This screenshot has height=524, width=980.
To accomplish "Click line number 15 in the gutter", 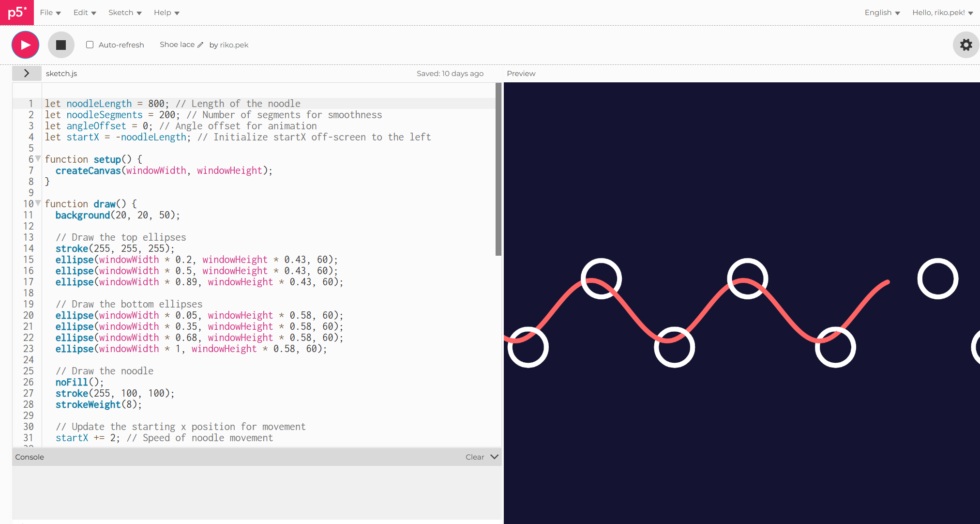I will [29, 260].
